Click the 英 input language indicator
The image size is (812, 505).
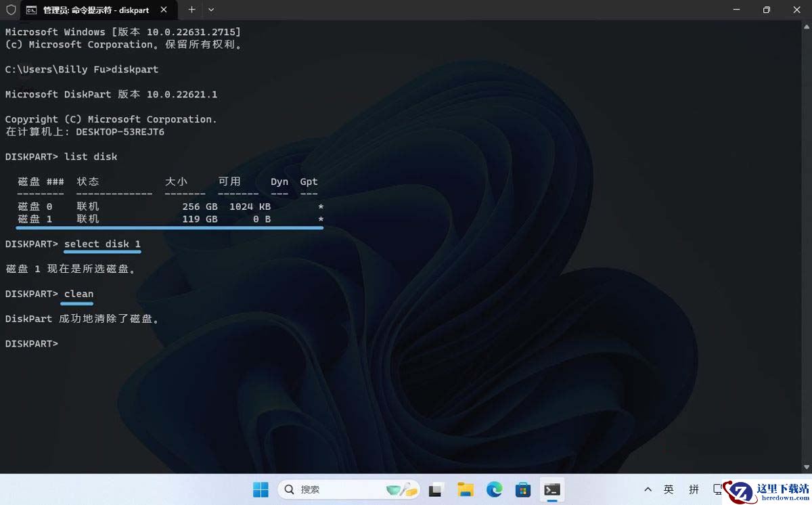(669, 489)
